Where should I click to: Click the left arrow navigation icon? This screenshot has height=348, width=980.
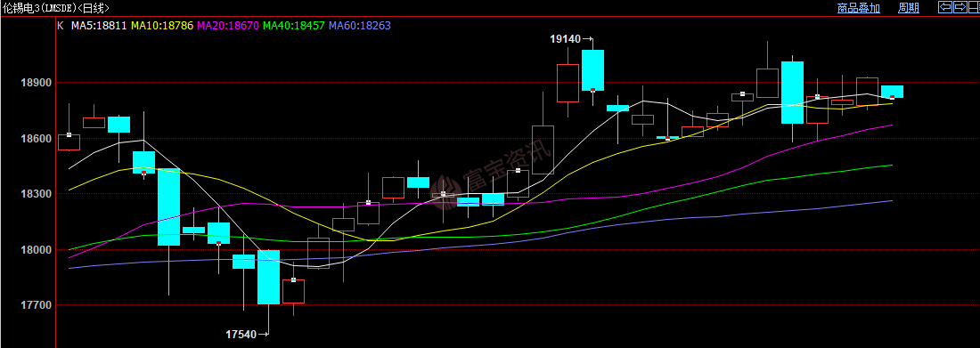[x=945, y=7]
